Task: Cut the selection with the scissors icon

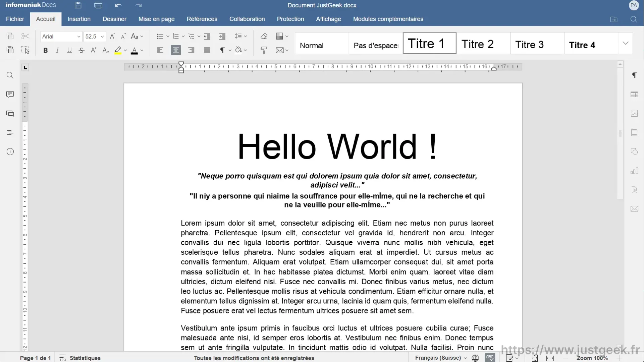Action: [x=25, y=36]
